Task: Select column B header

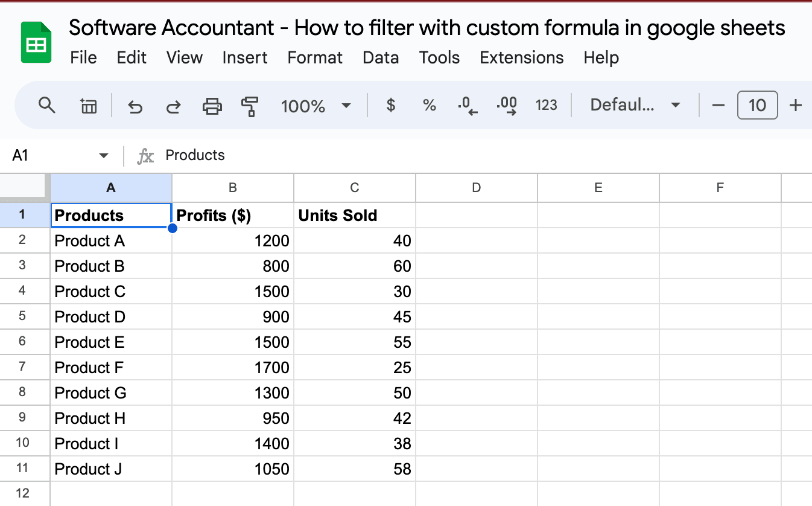Action: click(x=233, y=188)
